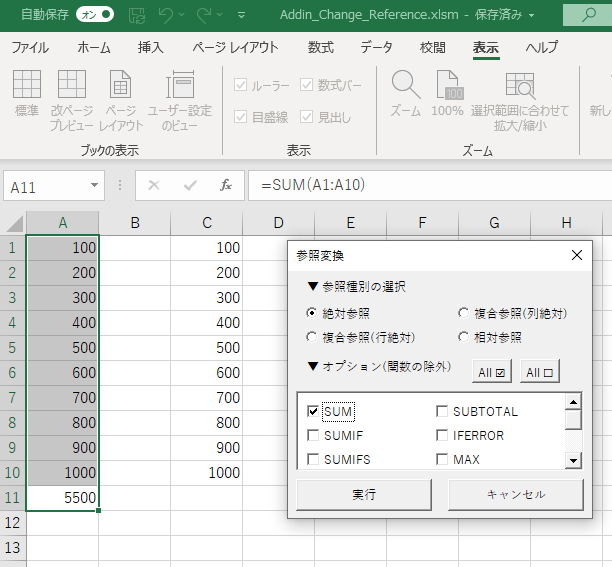Check the SUMIF checkbox
This screenshot has width=612, height=567.
click(x=313, y=435)
